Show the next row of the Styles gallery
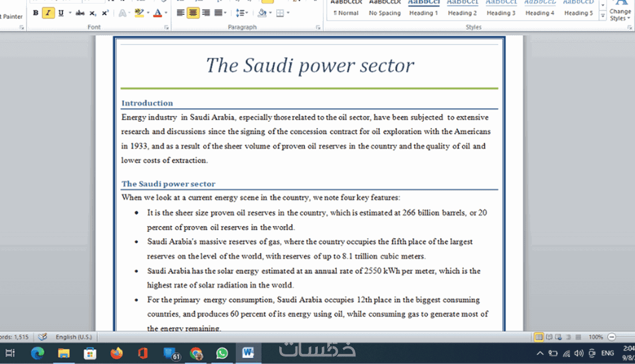The width and height of the screenshot is (635, 364). coord(603,6)
